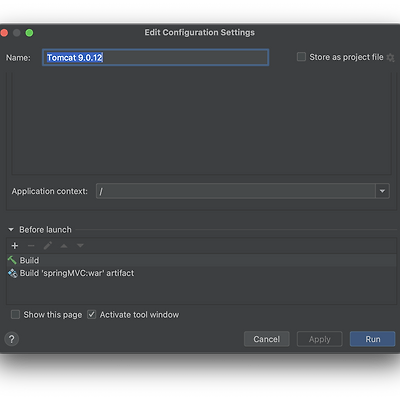
Task: Open the Application context dropdown arrow
Action: pyautogui.click(x=382, y=191)
